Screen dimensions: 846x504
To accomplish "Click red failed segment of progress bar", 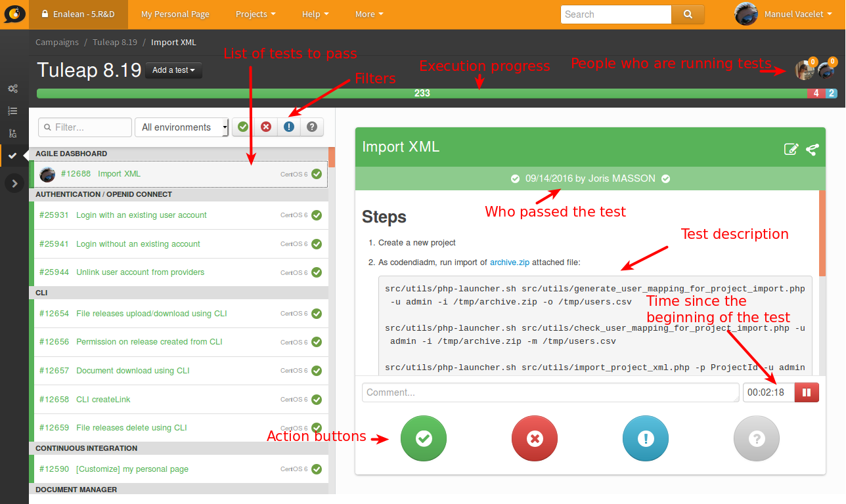I will tap(816, 93).
